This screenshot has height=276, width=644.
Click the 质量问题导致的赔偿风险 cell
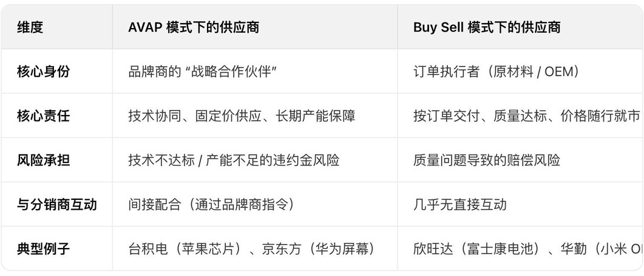coord(486,160)
